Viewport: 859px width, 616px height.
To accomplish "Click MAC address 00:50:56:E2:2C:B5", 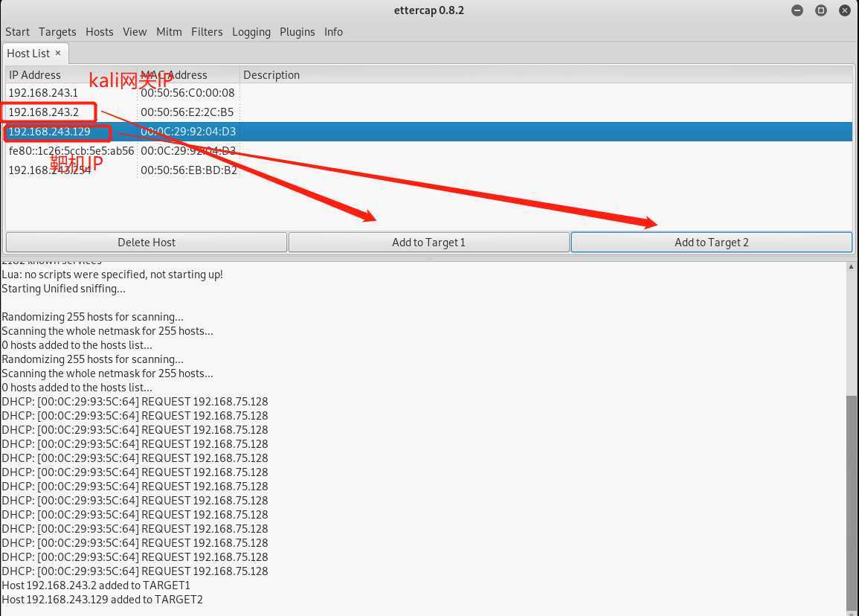I will [187, 112].
